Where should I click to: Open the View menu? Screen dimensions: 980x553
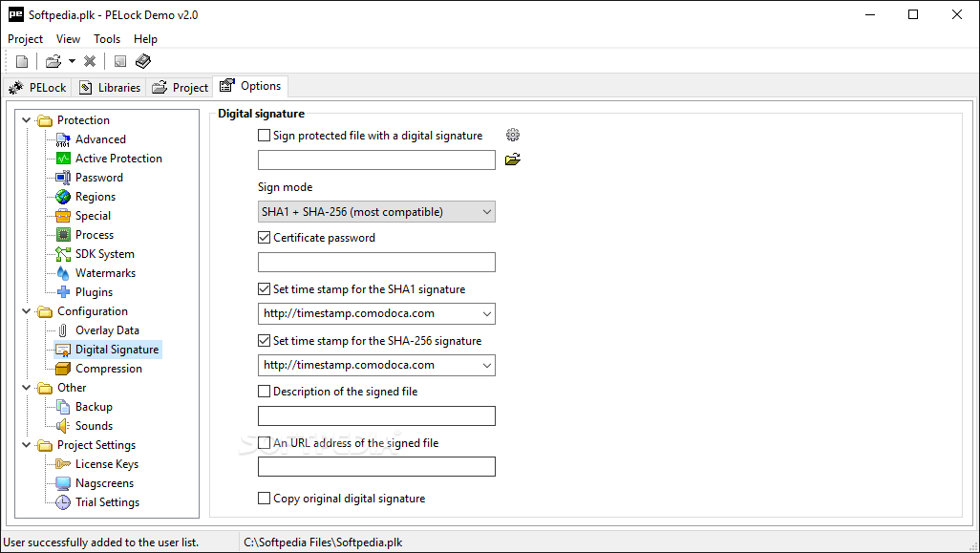coord(68,39)
